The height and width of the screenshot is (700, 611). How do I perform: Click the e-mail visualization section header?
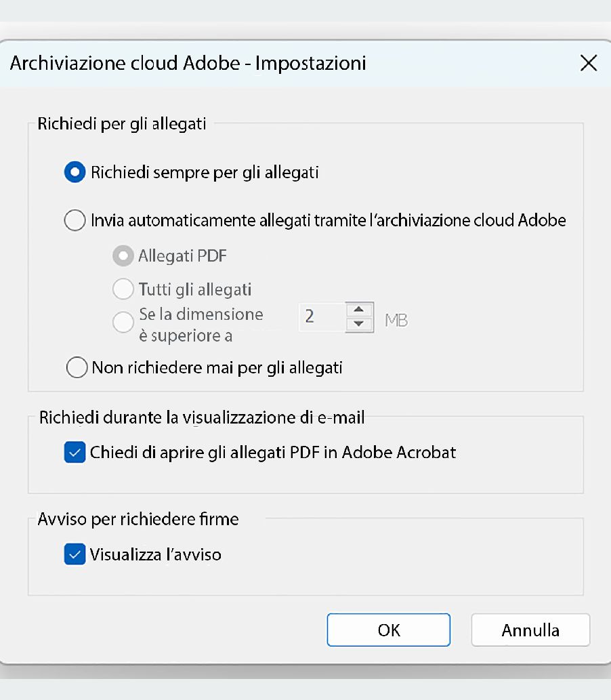click(x=200, y=417)
